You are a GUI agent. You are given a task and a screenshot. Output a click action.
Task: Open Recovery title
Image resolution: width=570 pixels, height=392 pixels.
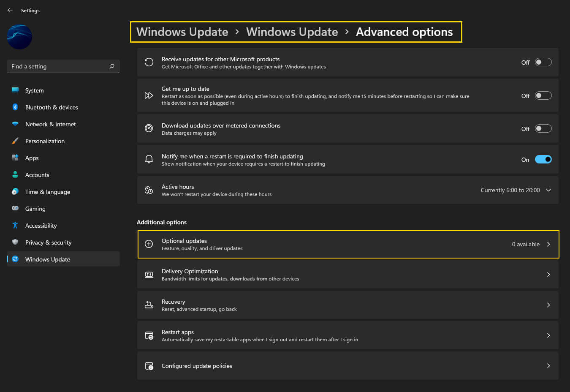(x=173, y=302)
